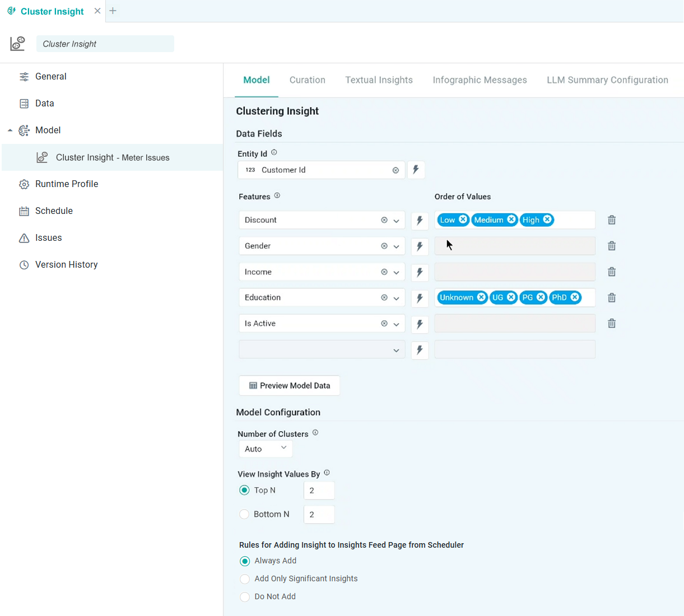This screenshot has height=616, width=684.
Task: Open the Textual Insights tab
Action: click(379, 80)
